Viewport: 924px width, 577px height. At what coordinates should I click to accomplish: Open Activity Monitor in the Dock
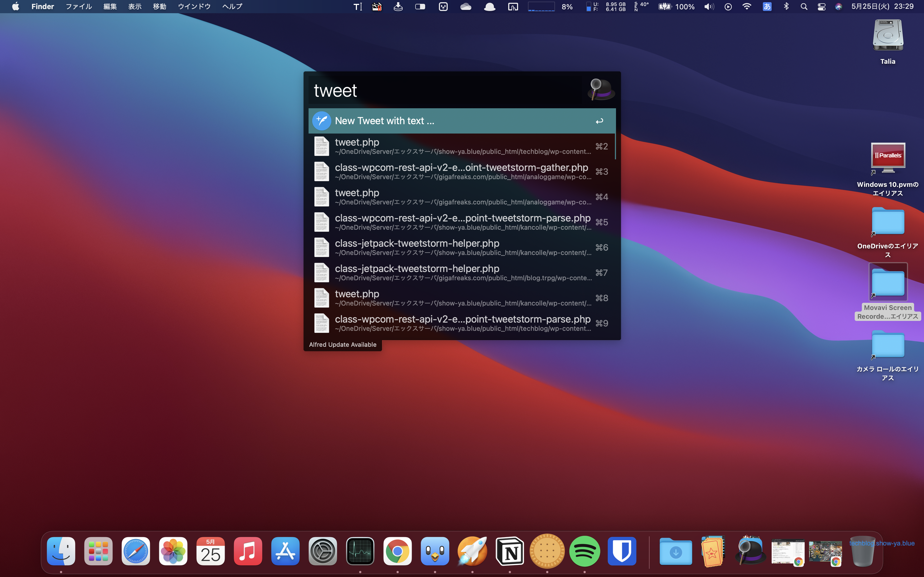coord(360,551)
